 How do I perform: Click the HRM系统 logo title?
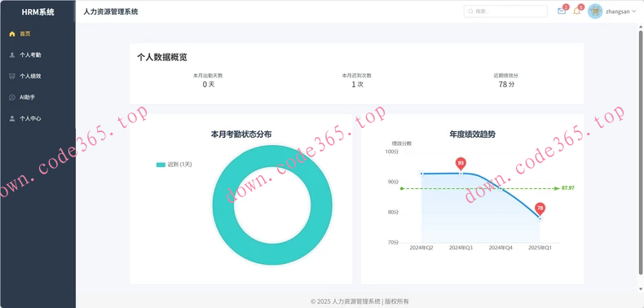click(x=37, y=12)
